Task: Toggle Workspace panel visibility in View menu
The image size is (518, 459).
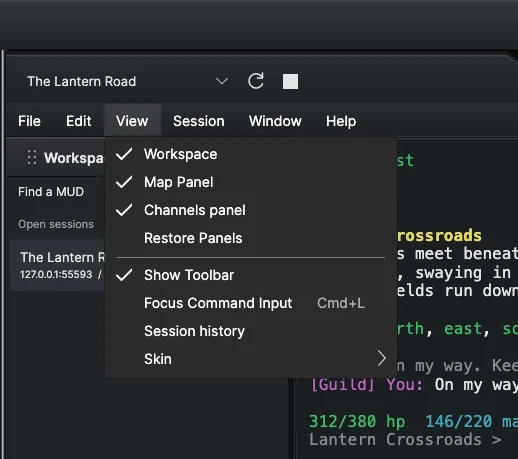Action: click(x=251, y=154)
